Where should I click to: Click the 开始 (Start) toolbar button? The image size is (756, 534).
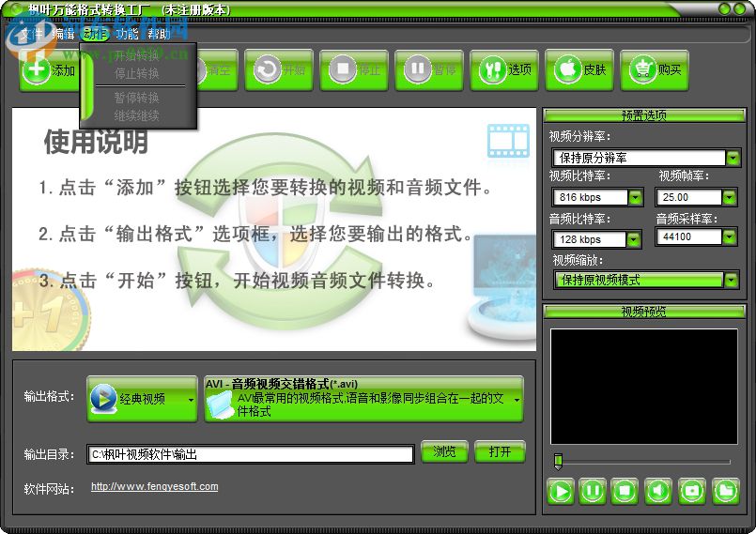(279, 70)
